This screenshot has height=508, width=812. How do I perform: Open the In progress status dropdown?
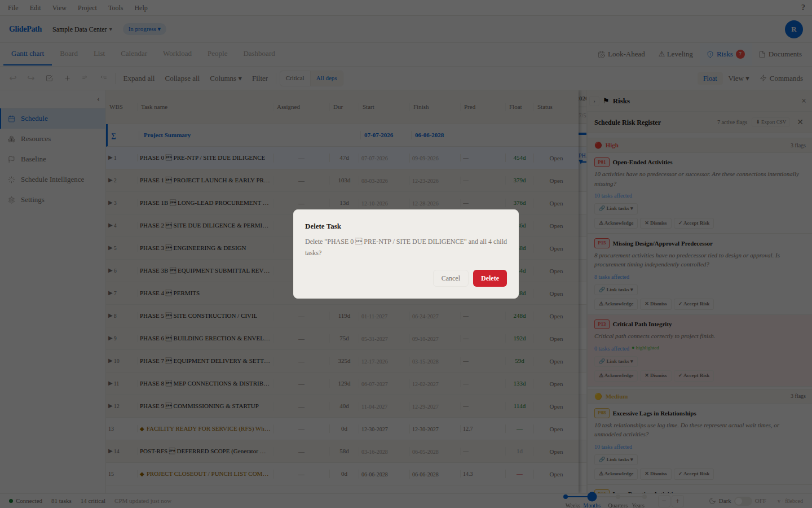144,29
